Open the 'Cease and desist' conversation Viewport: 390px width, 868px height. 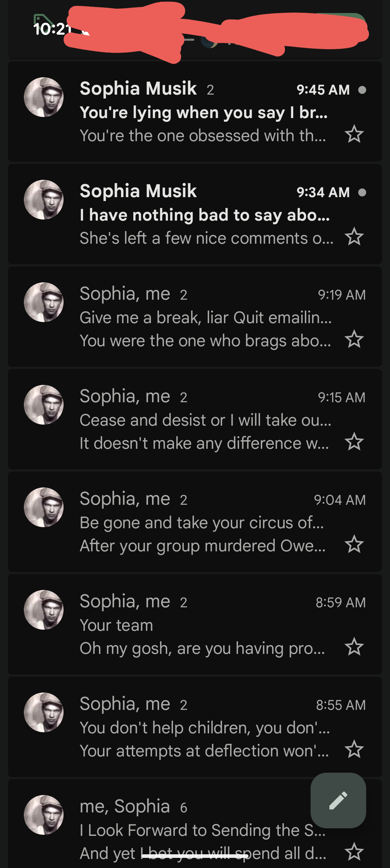pyautogui.click(x=202, y=420)
